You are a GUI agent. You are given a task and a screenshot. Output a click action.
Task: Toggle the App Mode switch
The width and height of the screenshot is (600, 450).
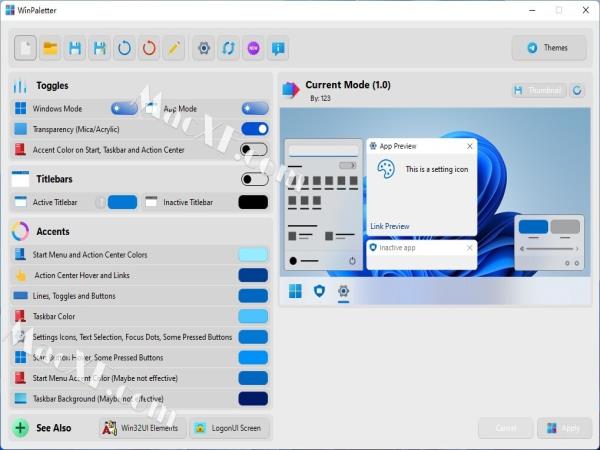(x=255, y=108)
